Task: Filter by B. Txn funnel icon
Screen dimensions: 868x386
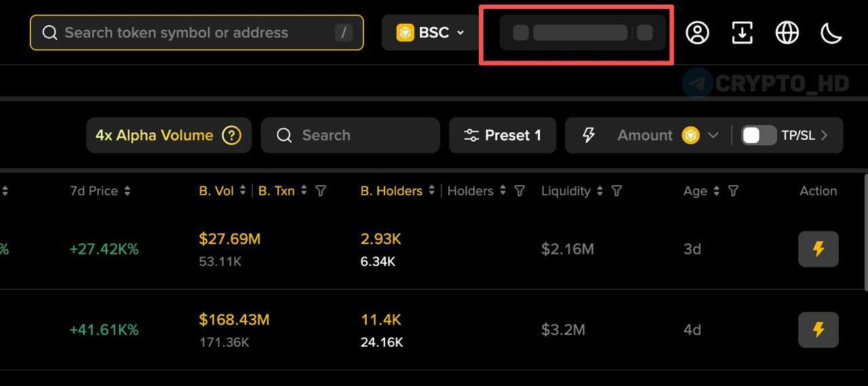Action: pyautogui.click(x=321, y=191)
